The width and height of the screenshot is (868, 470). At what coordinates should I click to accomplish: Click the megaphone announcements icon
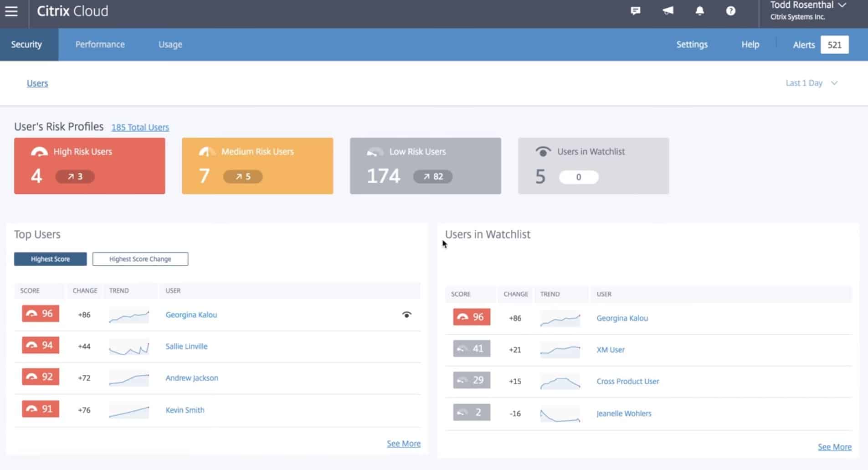click(x=668, y=11)
